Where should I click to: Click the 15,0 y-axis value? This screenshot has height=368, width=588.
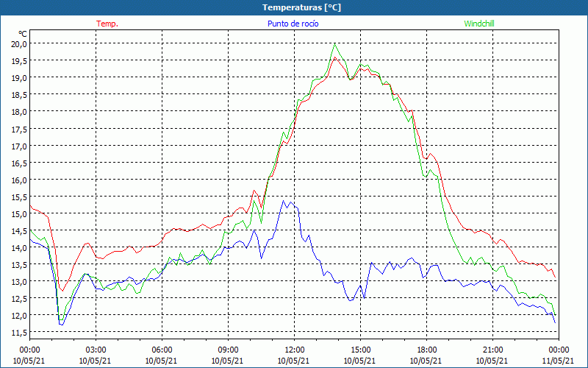tap(20, 214)
